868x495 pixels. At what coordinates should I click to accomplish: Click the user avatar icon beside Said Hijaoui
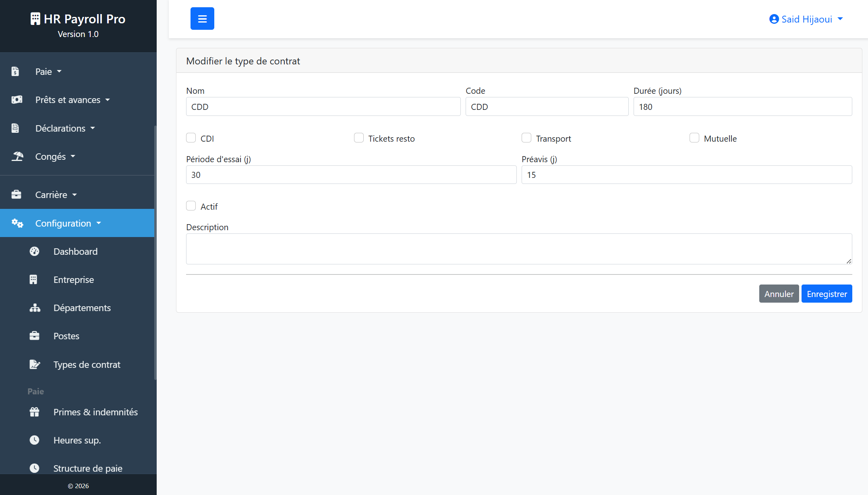[x=774, y=19]
